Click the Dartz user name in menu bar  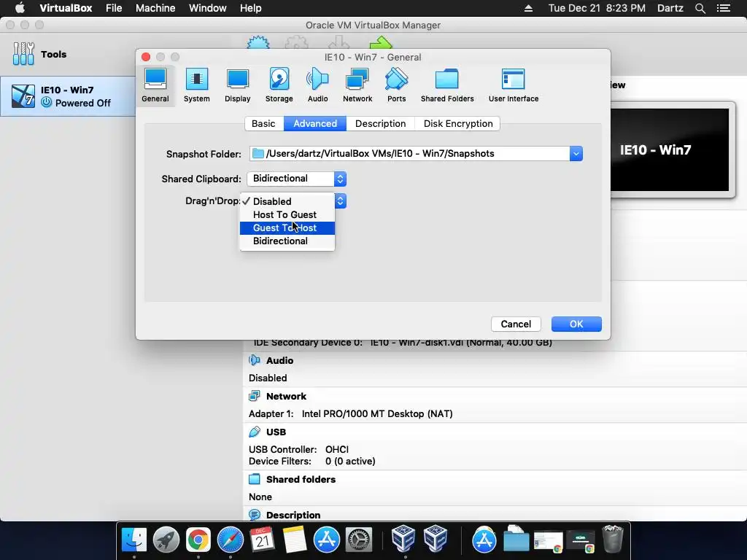pos(670,8)
